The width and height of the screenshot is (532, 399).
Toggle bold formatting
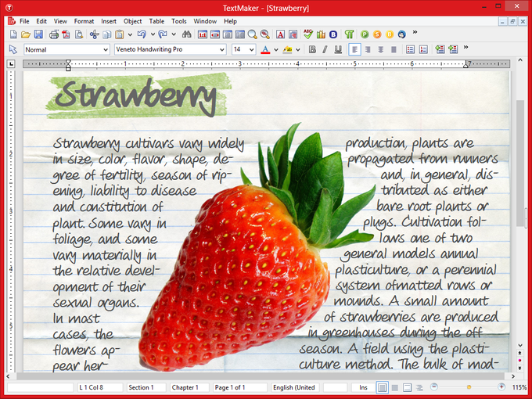312,49
